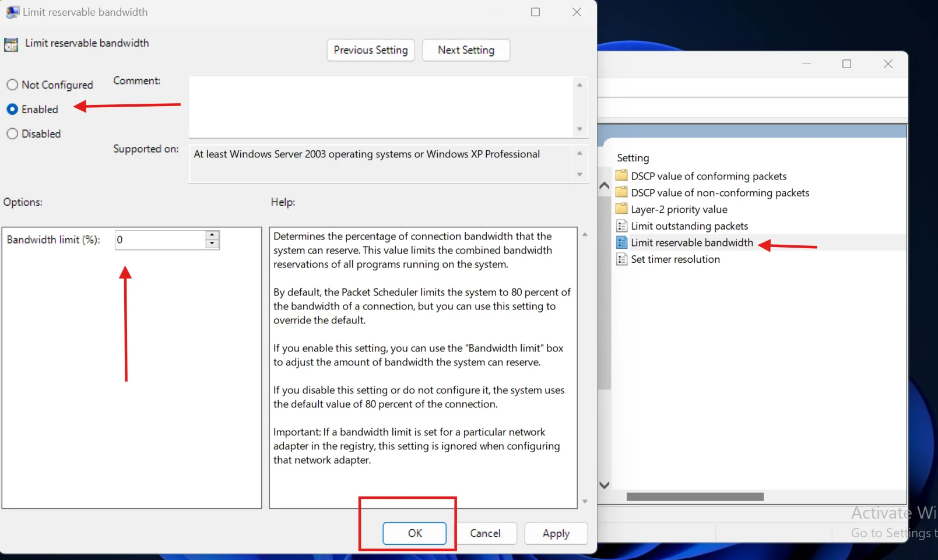This screenshot has height=560, width=938.
Task: Select Limit reservable bandwidth in settings list
Action: [692, 242]
